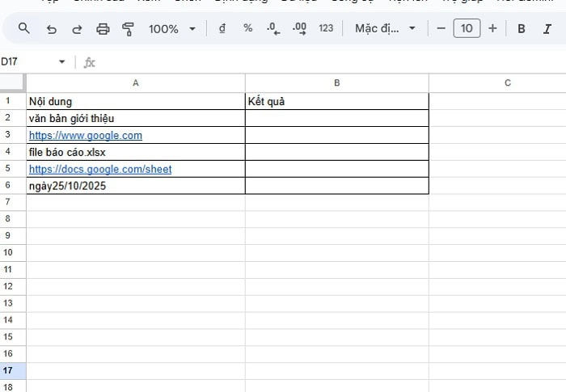The height and width of the screenshot is (392, 566).
Task: Toggle italic formatting
Action: pos(547,28)
